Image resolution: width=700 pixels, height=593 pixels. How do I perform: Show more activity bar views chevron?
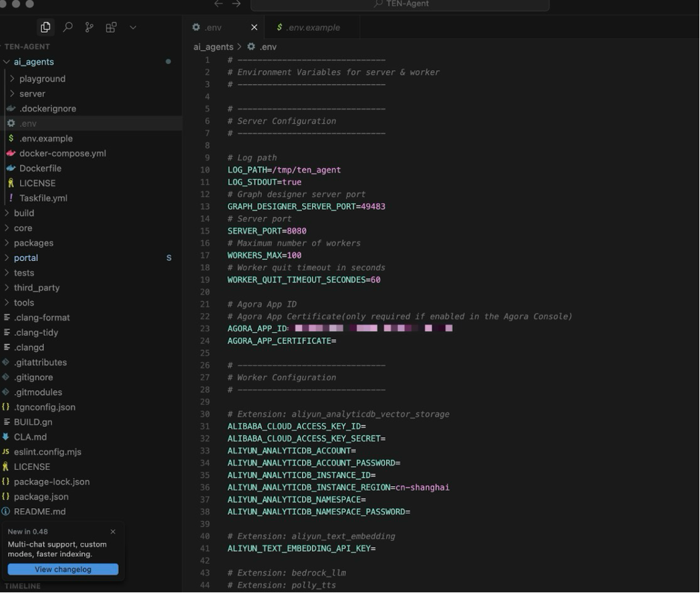[x=133, y=27]
